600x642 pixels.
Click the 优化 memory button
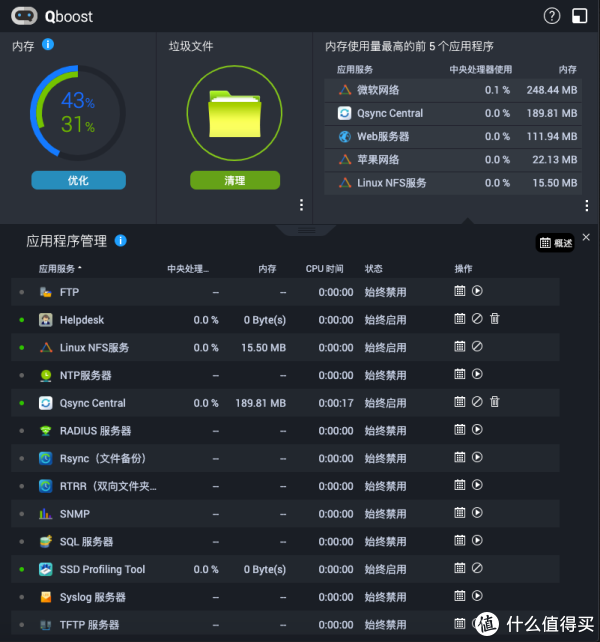[79, 180]
